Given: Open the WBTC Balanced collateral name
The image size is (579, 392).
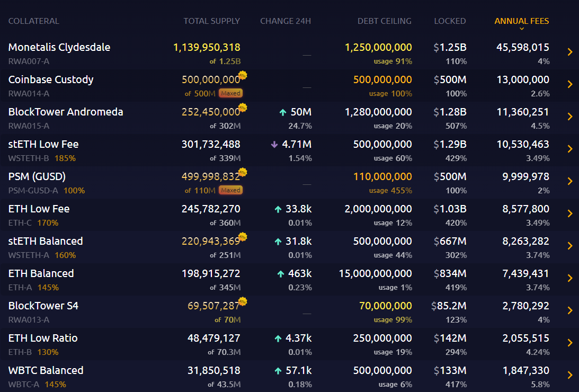Looking at the screenshot, I should pos(46,370).
